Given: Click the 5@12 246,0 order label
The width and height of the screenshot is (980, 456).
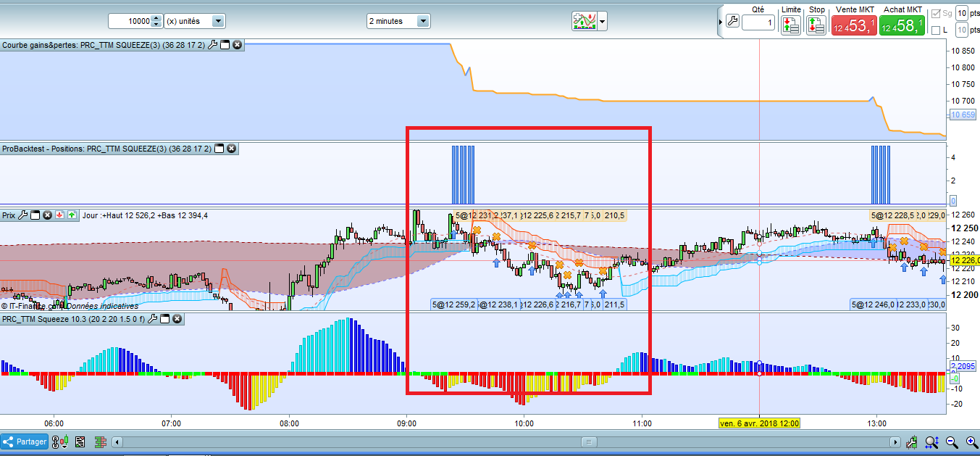Looking at the screenshot, I should click(x=875, y=304).
